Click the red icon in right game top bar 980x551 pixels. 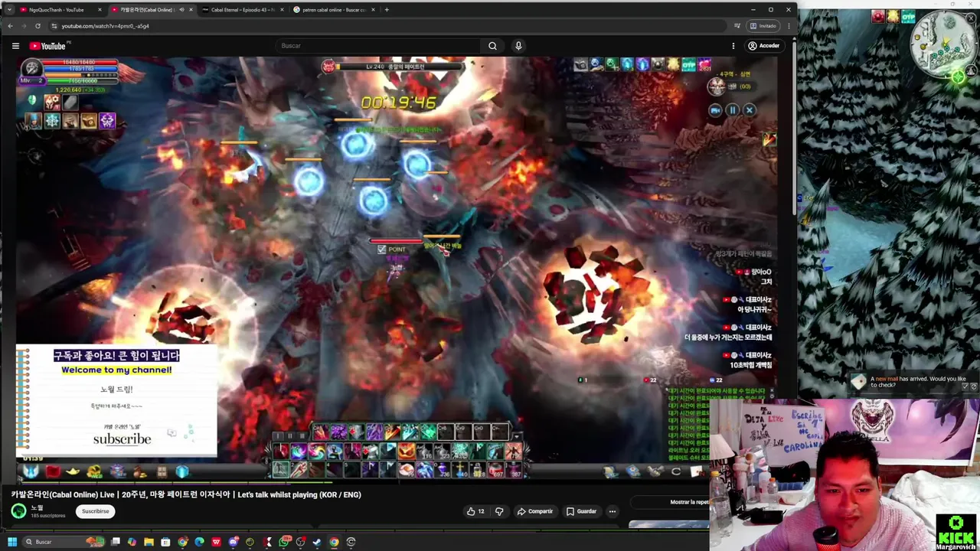878,16
